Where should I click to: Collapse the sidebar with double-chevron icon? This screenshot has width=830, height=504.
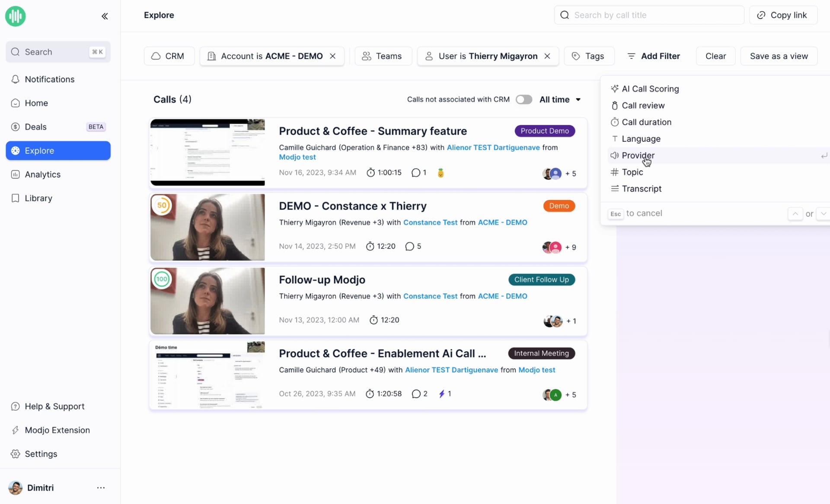(105, 16)
